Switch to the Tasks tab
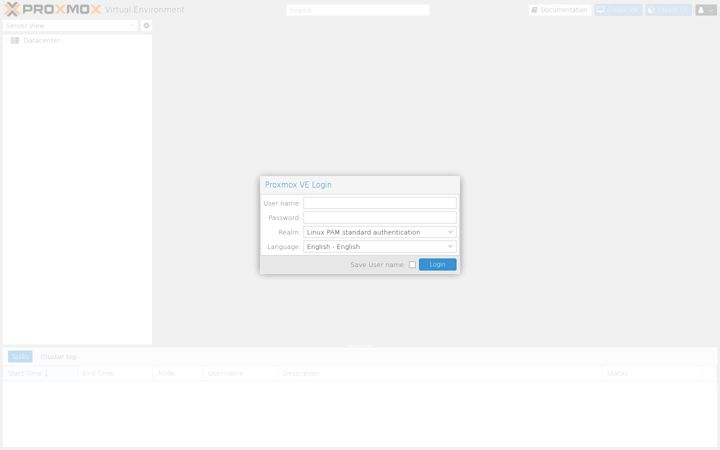 [x=20, y=356]
